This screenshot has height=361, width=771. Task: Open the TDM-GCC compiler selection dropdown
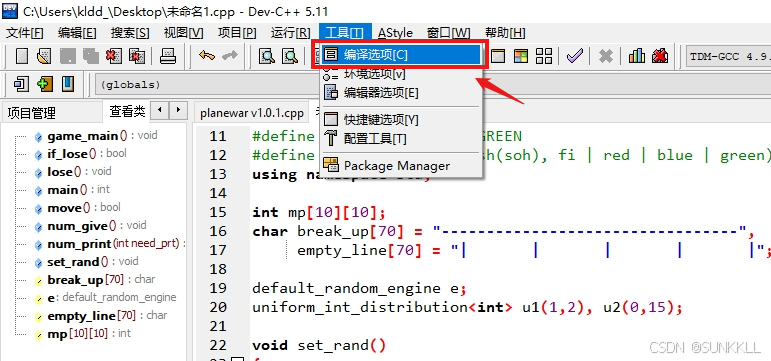click(x=728, y=56)
